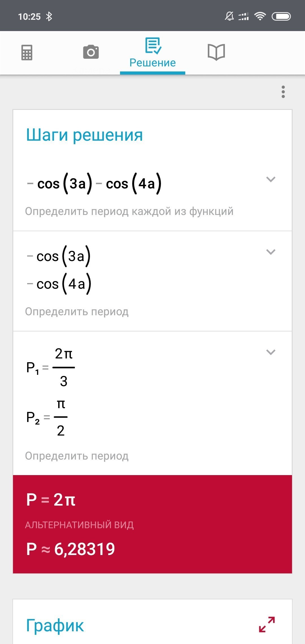Select the Решение tab label
305x644 pixels.
click(153, 63)
